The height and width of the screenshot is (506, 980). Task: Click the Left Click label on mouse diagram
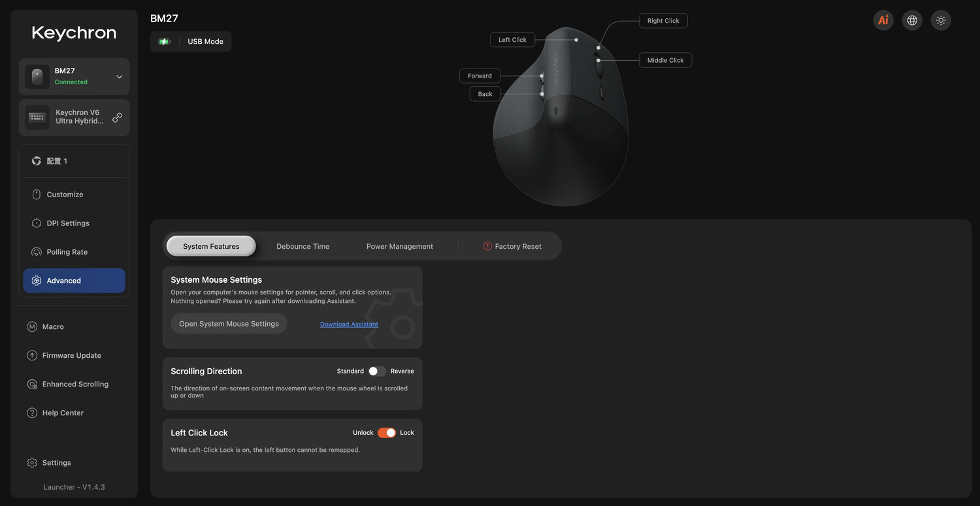tap(513, 40)
